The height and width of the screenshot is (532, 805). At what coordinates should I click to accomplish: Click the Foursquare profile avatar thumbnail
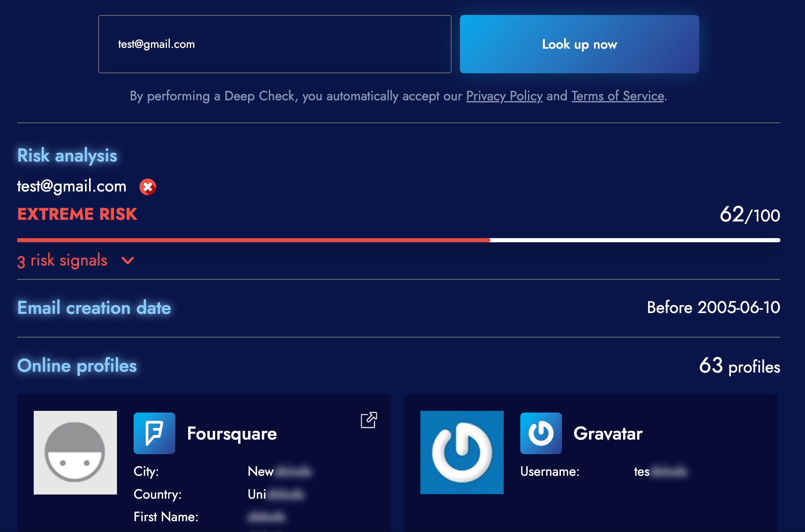tap(75, 452)
